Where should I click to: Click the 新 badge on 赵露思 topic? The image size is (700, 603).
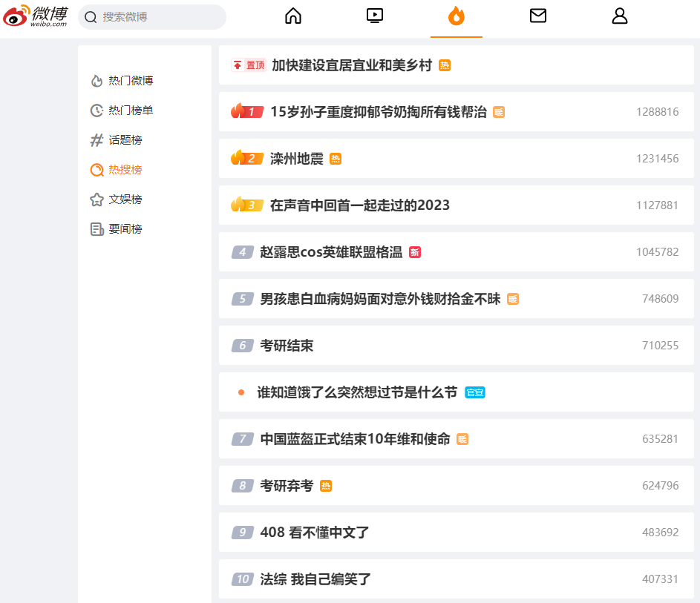coord(415,252)
